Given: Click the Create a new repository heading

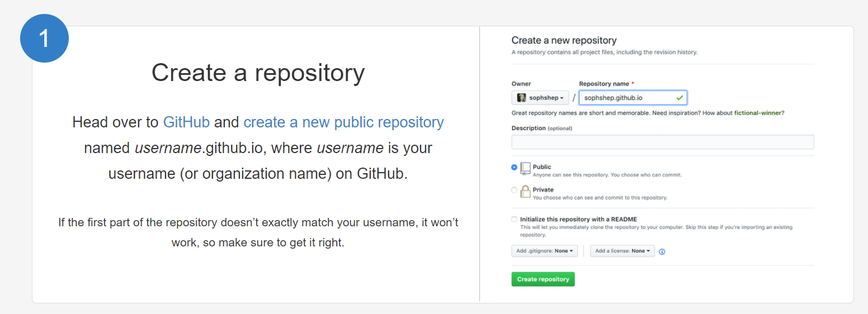Looking at the screenshot, I should pos(564,40).
